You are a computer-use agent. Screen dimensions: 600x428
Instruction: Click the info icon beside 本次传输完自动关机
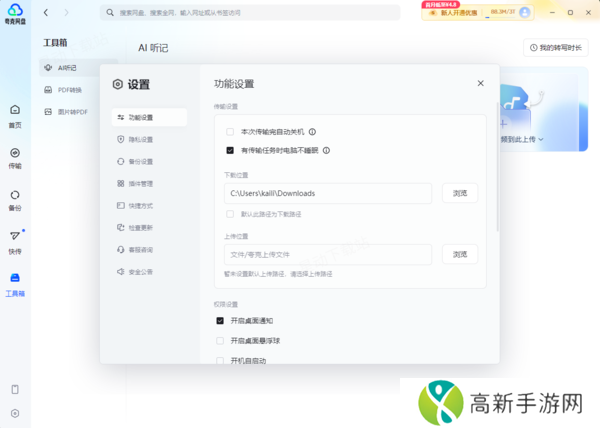point(312,132)
